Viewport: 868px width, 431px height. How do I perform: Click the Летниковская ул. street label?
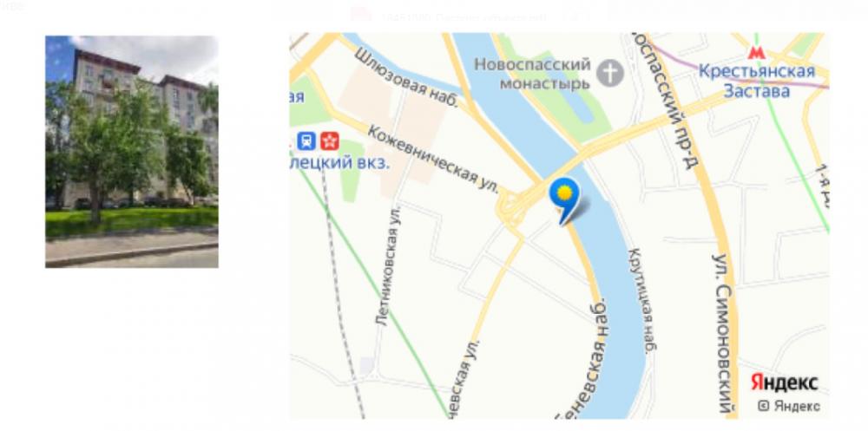387,265
